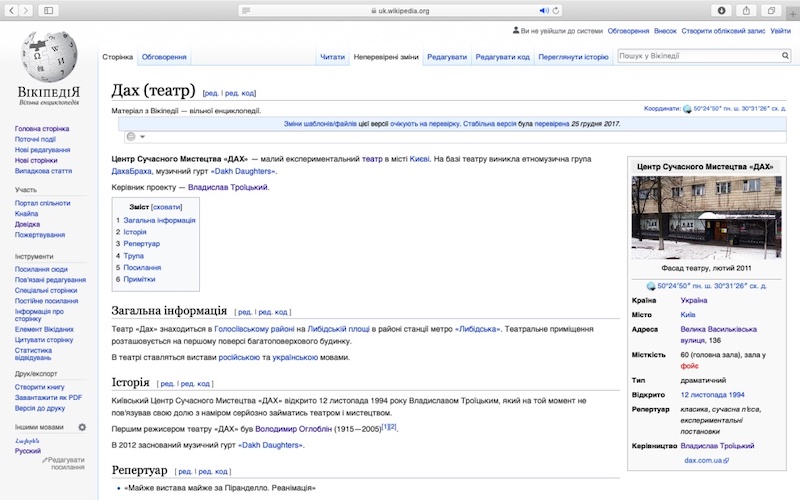The image size is (800, 500).
Task: Open Поточні події link
Action: pyautogui.click(x=35, y=139)
